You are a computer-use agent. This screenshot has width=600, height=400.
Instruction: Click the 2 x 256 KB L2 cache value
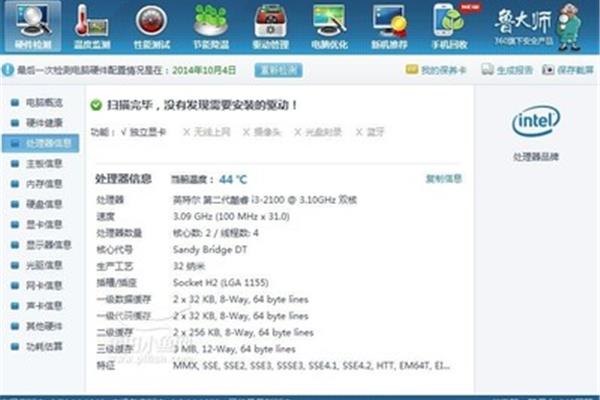pos(243,332)
